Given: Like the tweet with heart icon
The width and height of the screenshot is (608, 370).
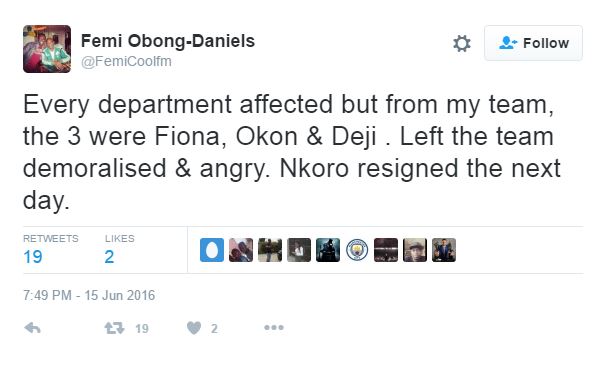Looking at the screenshot, I should pos(194,328).
